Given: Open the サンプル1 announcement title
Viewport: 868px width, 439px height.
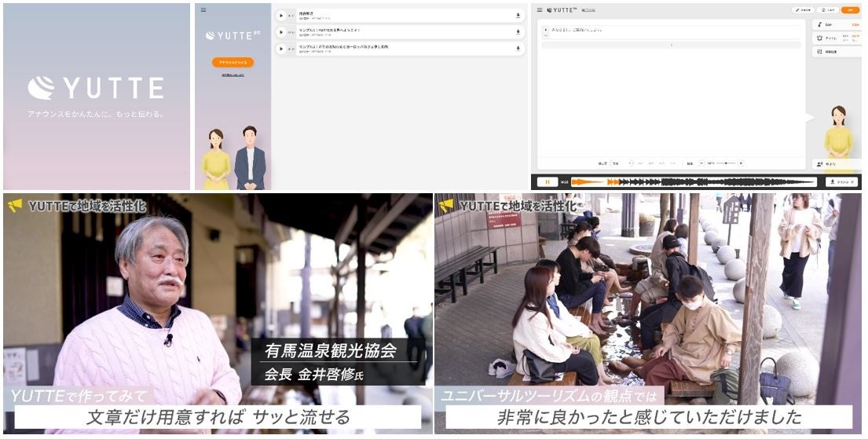Looking at the screenshot, I should [330, 30].
